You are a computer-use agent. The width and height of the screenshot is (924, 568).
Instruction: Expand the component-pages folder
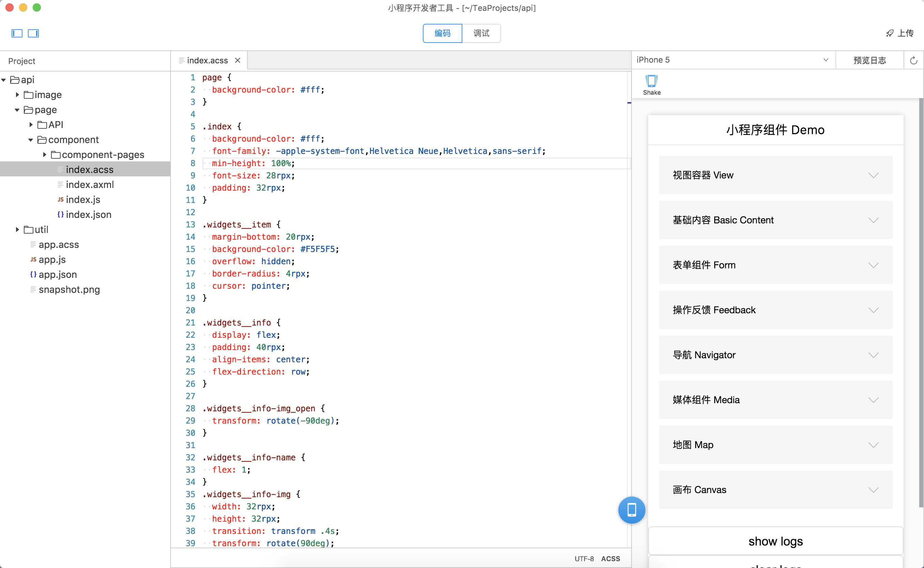[43, 154]
